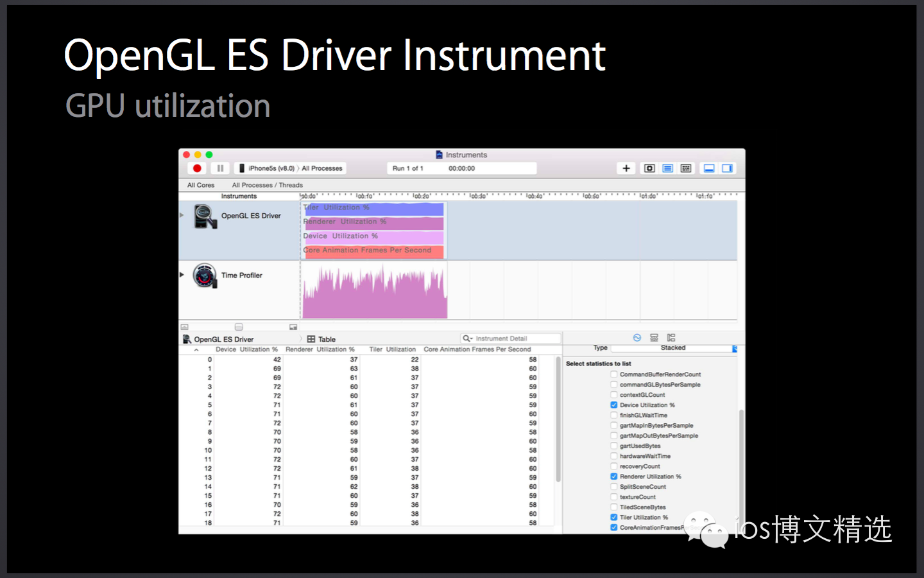The image size is (924, 578).
Task: Uncheck Renderer Utilization % statistic
Action: click(614, 477)
